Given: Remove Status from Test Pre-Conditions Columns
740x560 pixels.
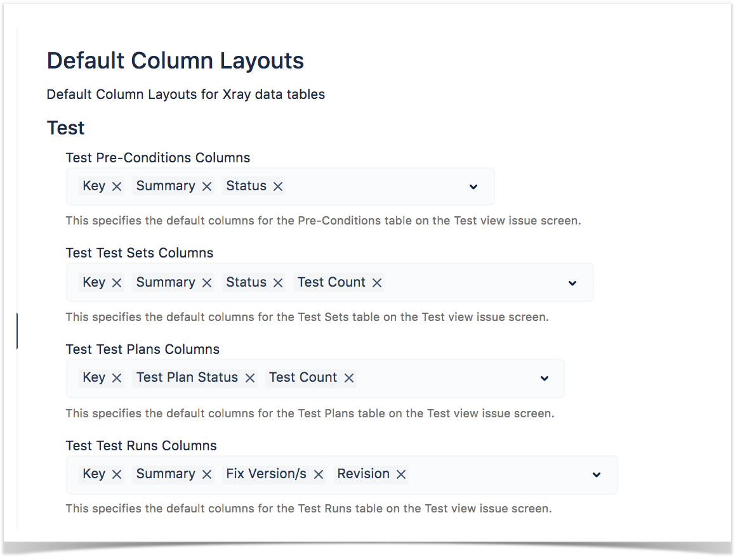Looking at the screenshot, I should pos(278,187).
